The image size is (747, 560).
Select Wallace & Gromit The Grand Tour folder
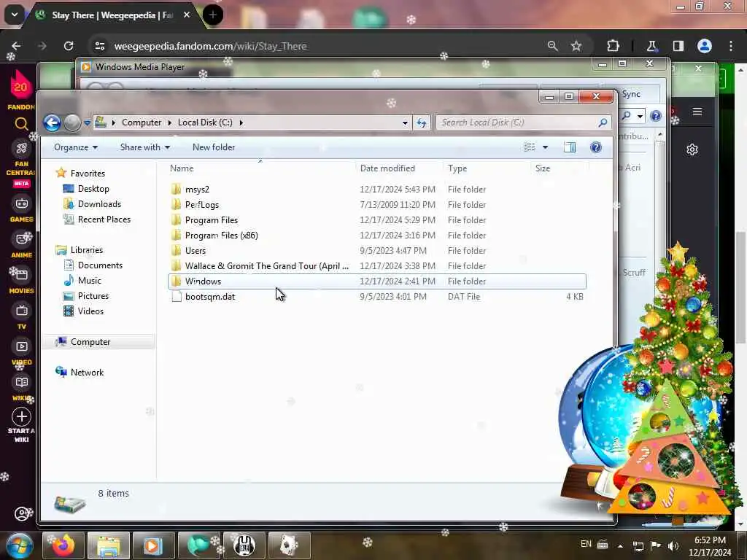click(267, 265)
